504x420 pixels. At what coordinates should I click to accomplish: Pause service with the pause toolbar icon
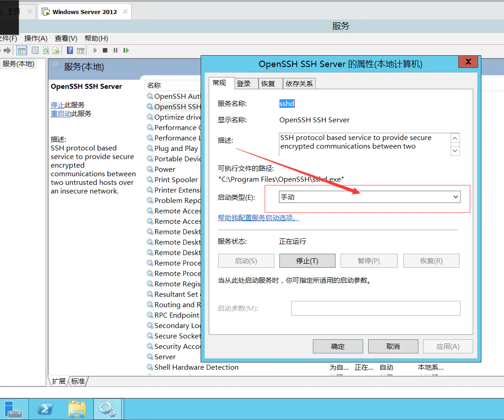point(115,50)
